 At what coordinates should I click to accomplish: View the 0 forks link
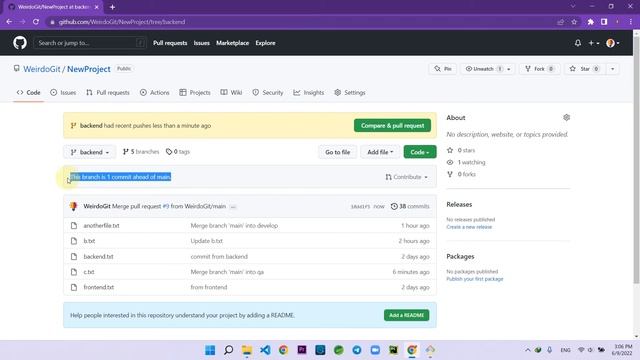click(x=462, y=174)
